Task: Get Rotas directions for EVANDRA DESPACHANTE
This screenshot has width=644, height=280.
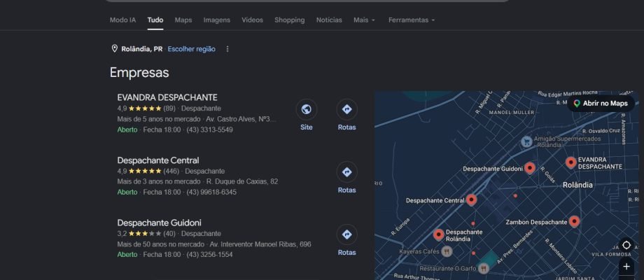Action: [x=346, y=109]
